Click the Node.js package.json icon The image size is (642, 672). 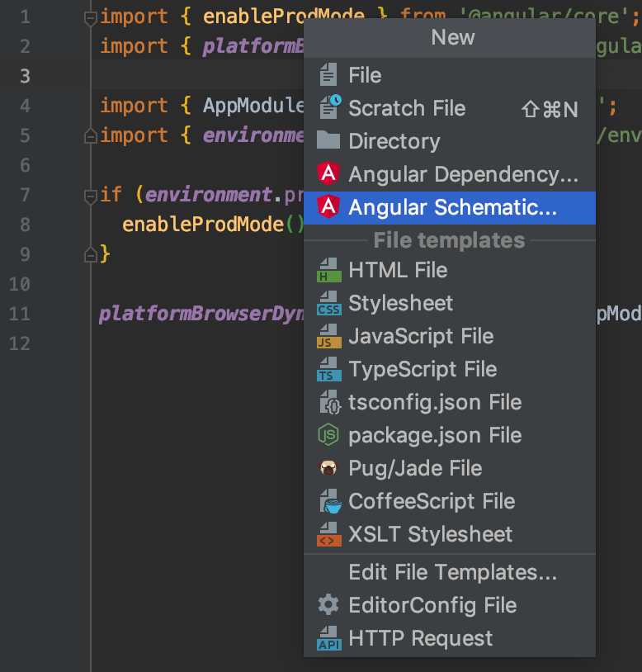pos(328,435)
